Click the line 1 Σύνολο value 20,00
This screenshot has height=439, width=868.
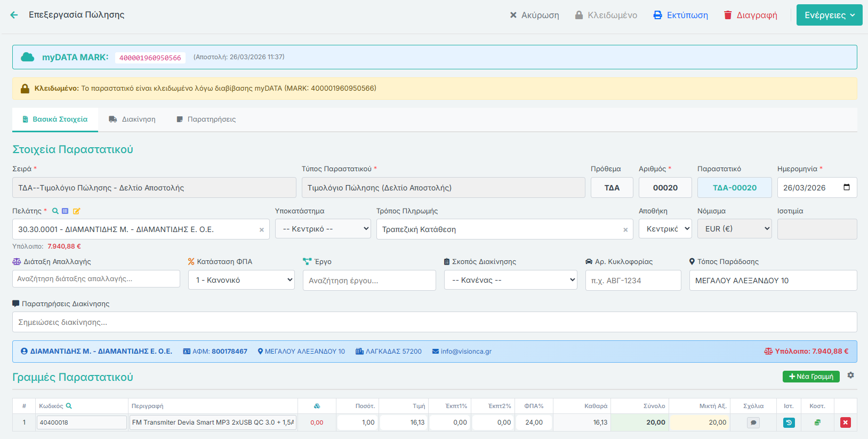(x=640, y=422)
